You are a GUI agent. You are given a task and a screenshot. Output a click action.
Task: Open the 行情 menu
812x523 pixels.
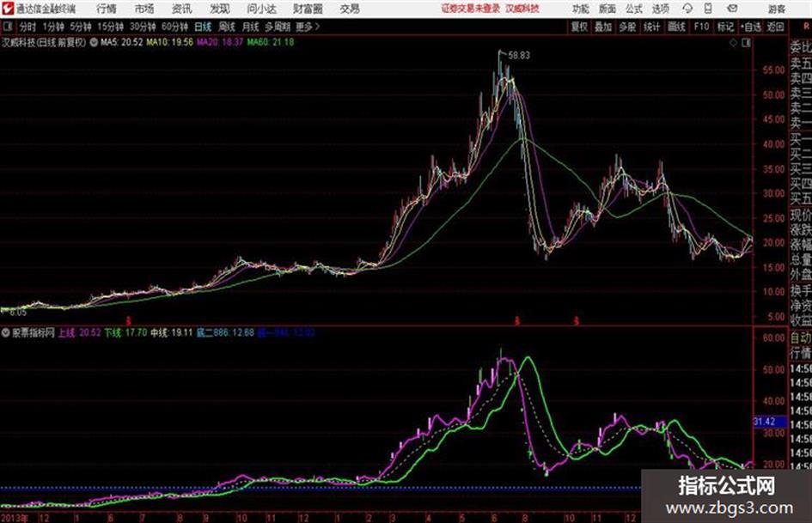click(107, 9)
